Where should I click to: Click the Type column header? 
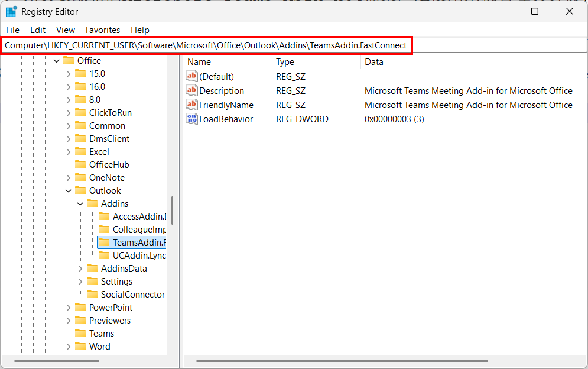click(x=285, y=62)
